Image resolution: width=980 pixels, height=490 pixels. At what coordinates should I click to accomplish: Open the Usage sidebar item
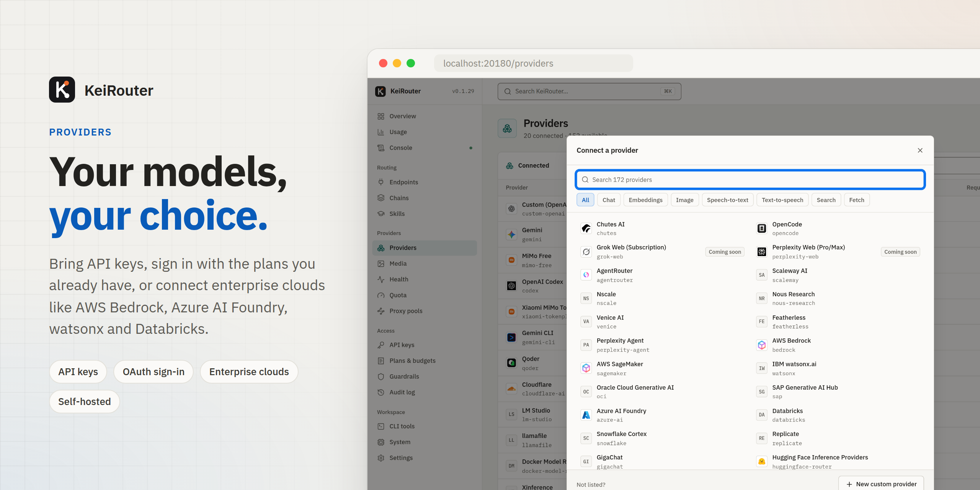point(424,132)
